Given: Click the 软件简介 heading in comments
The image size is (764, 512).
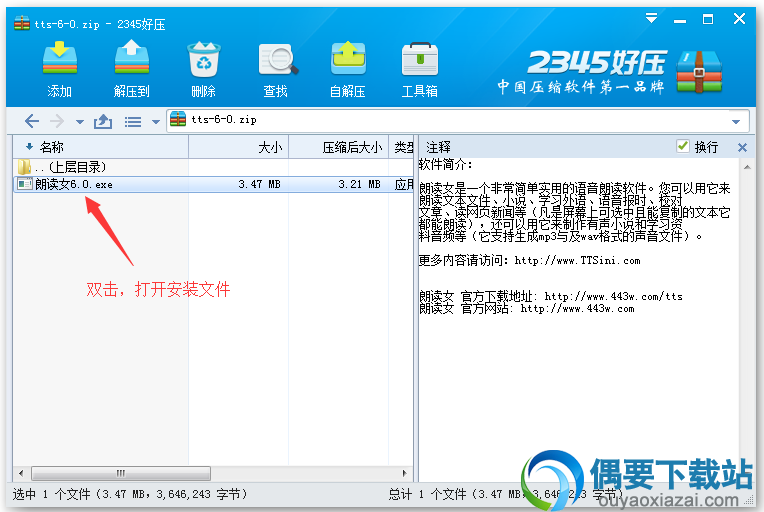Looking at the screenshot, I should [445, 164].
